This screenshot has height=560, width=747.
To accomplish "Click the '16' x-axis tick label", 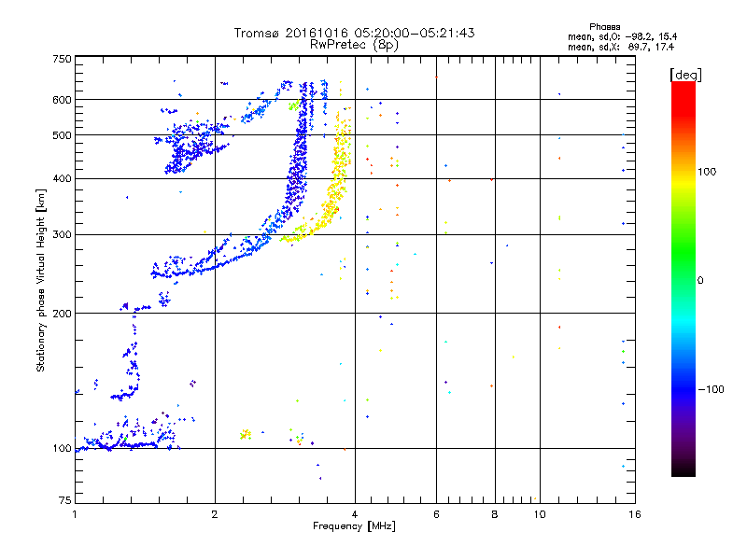I will coord(635,514).
